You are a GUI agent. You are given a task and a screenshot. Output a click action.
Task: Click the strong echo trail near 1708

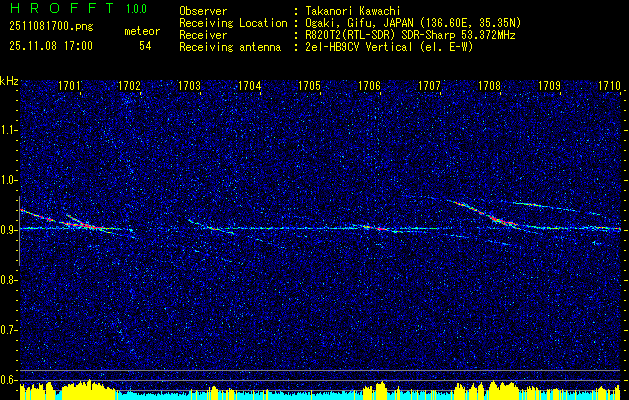(x=489, y=217)
